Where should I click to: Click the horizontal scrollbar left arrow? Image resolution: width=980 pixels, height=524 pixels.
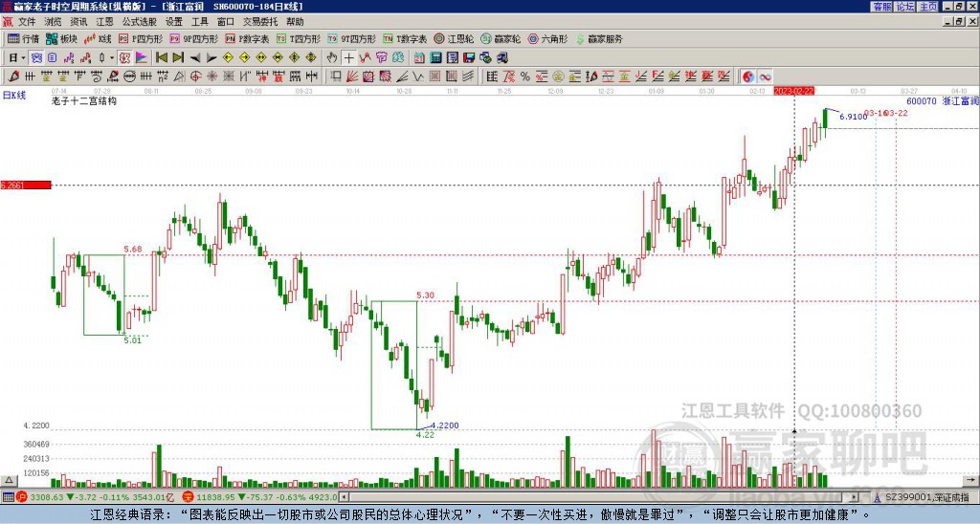click(x=344, y=497)
